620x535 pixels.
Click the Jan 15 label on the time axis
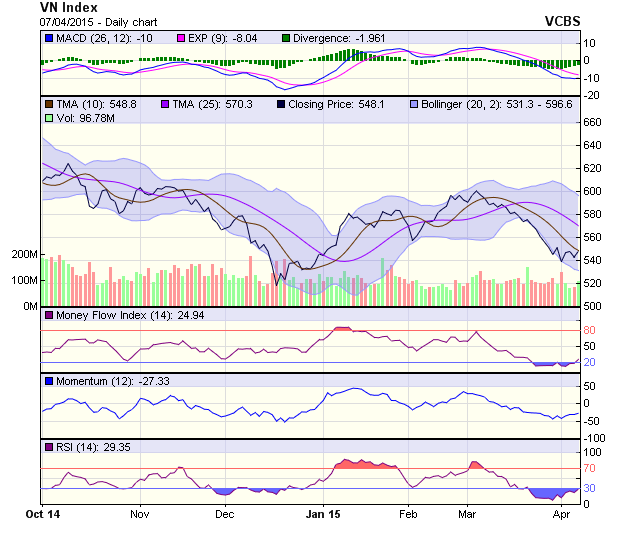pos(323,514)
